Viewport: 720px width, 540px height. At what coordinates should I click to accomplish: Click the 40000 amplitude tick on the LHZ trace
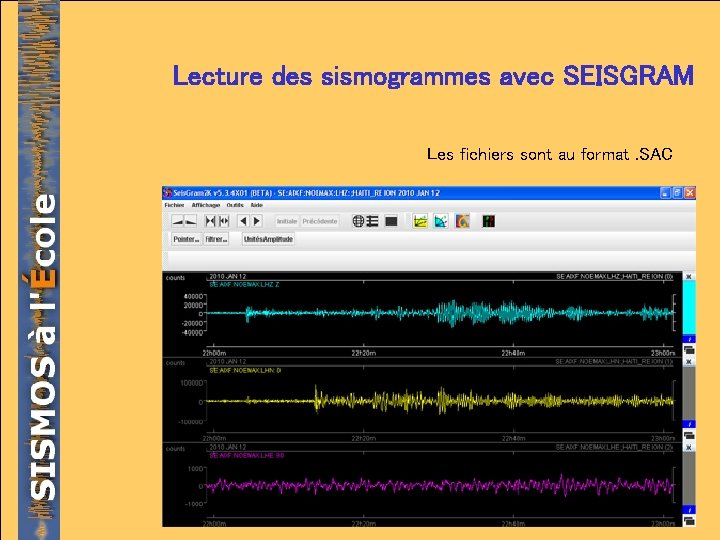[193, 296]
